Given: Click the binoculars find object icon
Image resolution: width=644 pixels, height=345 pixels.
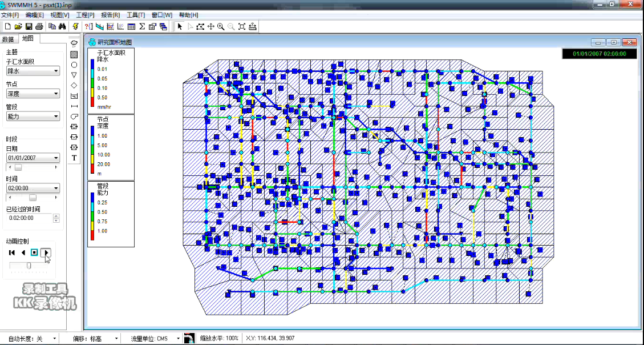Looking at the screenshot, I should pos(63,27).
